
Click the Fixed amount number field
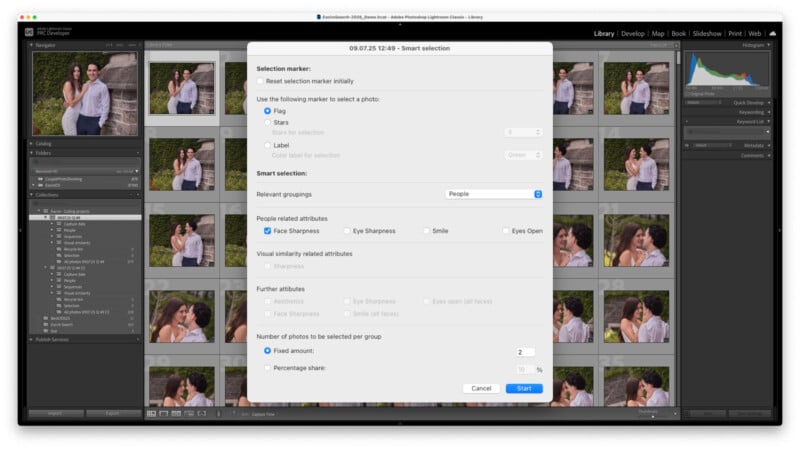pyautogui.click(x=525, y=352)
